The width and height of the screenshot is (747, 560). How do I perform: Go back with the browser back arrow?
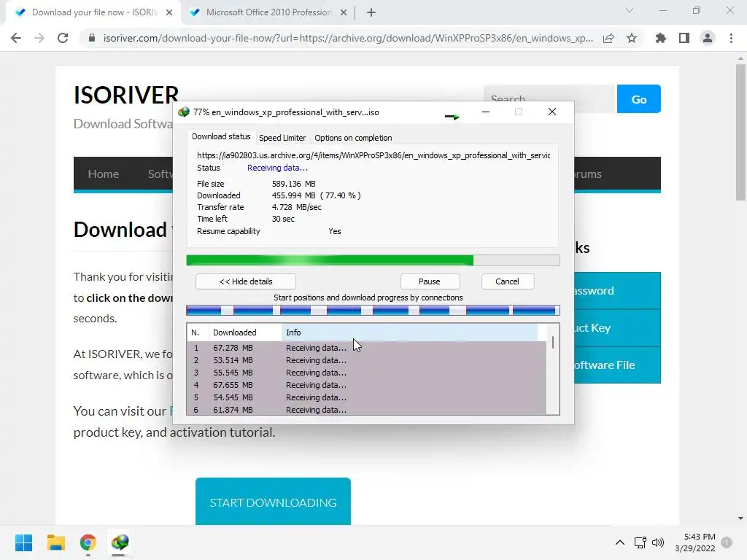point(16,38)
